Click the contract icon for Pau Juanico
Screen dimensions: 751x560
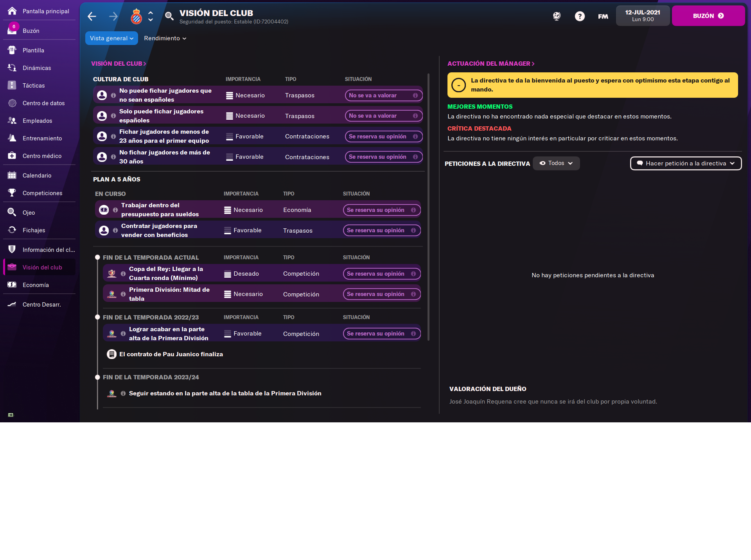tap(112, 354)
